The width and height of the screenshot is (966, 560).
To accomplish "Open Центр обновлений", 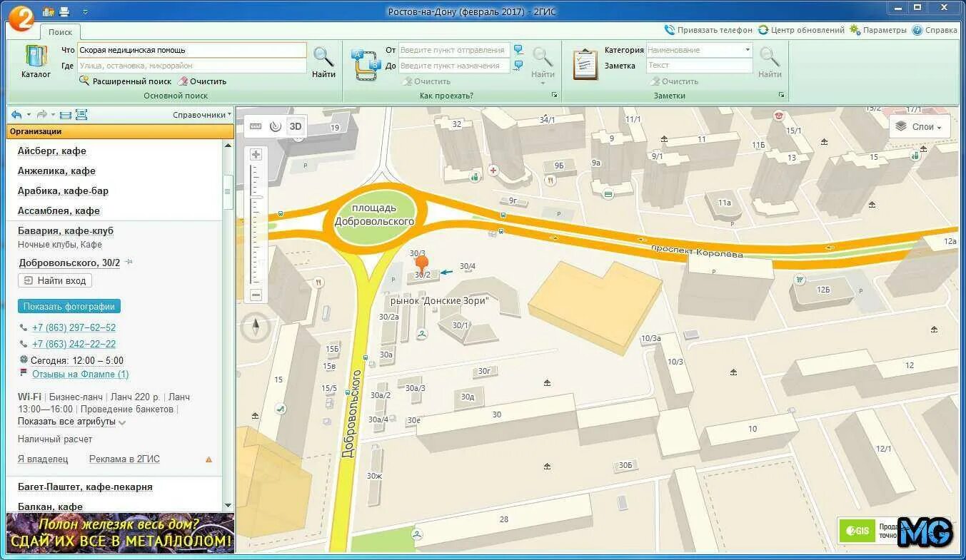I will pyautogui.click(x=801, y=30).
